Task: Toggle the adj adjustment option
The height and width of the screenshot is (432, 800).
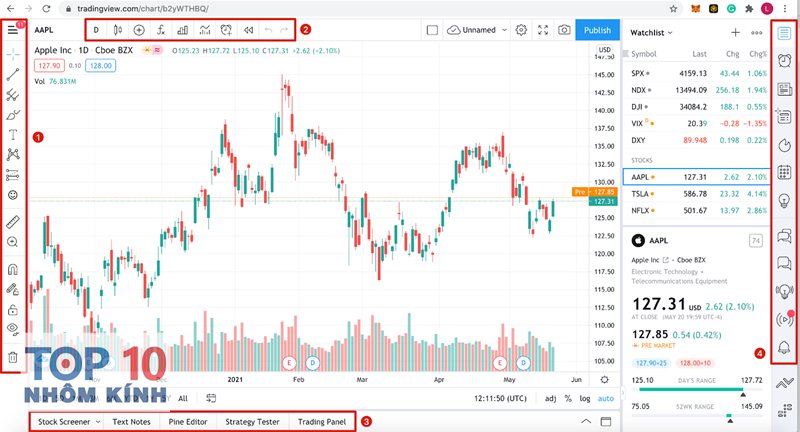Action: (551, 398)
